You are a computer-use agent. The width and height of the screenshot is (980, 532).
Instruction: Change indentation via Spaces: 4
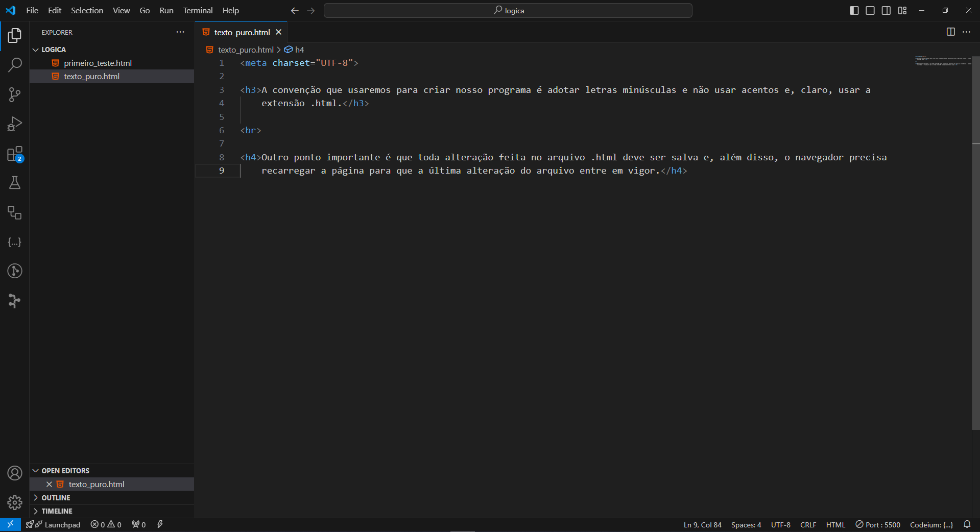pyautogui.click(x=746, y=524)
